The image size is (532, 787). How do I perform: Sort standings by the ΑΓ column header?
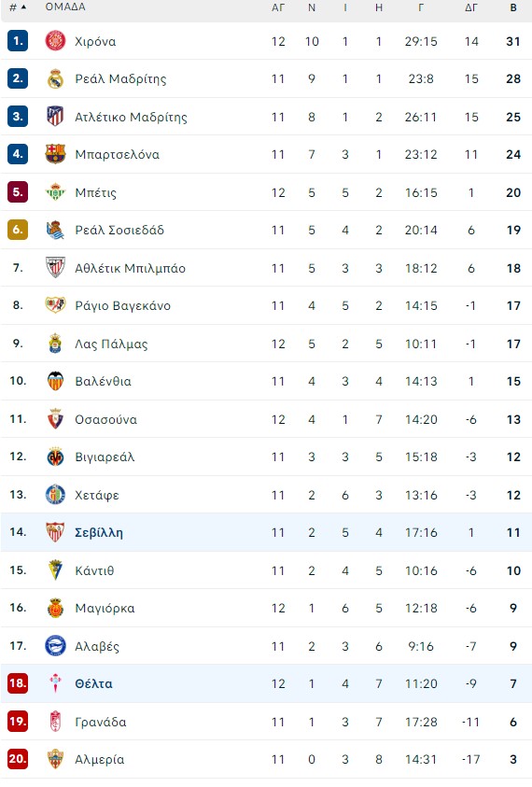click(x=278, y=7)
